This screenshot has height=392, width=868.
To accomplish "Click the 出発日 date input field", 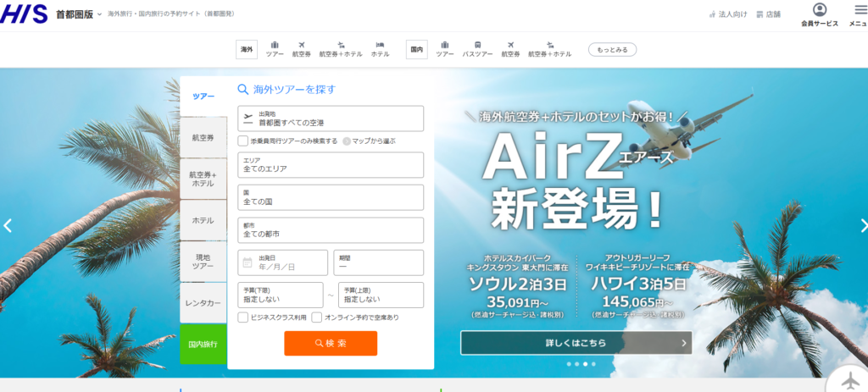I will 282,262.
